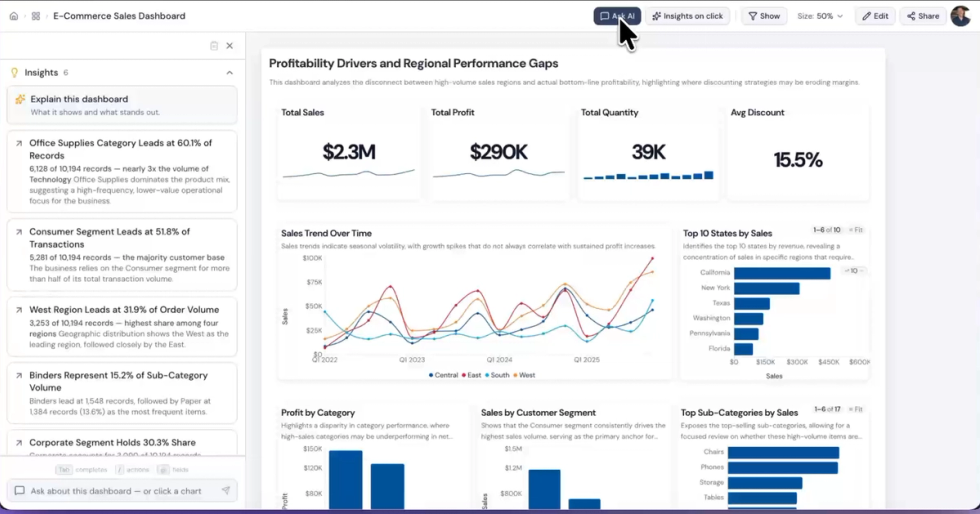Screen dimensions: 980x514
Task: Open Binders Represent 15.2% insight
Action: [122, 393]
